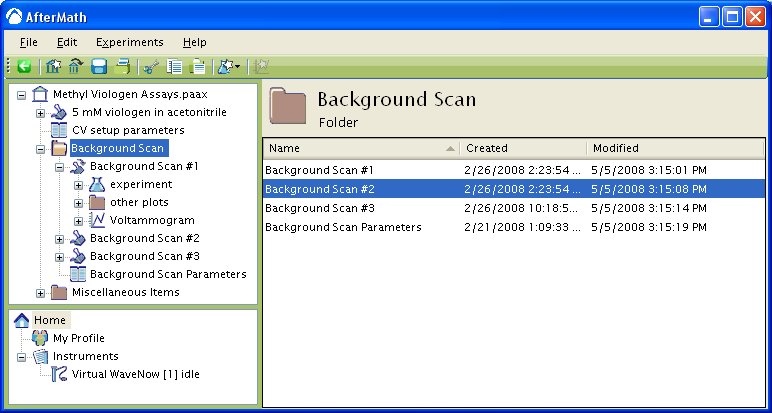
Task: Open an archive using the toolbar icon
Action: (x=75, y=66)
